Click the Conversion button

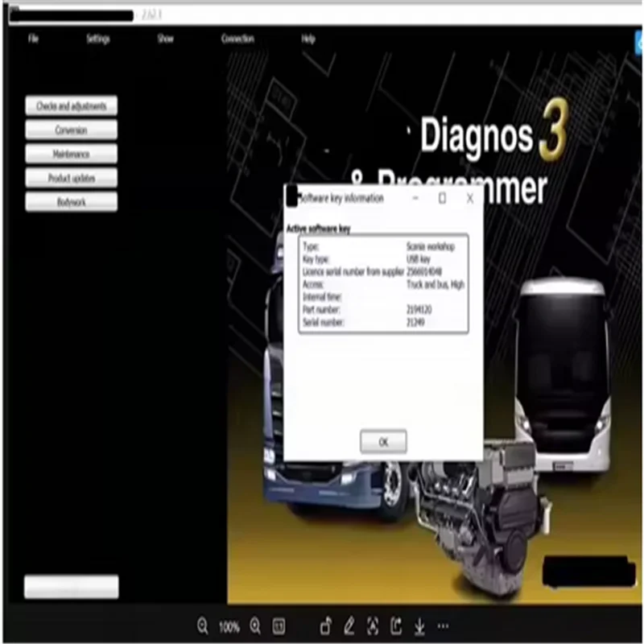coord(72,130)
